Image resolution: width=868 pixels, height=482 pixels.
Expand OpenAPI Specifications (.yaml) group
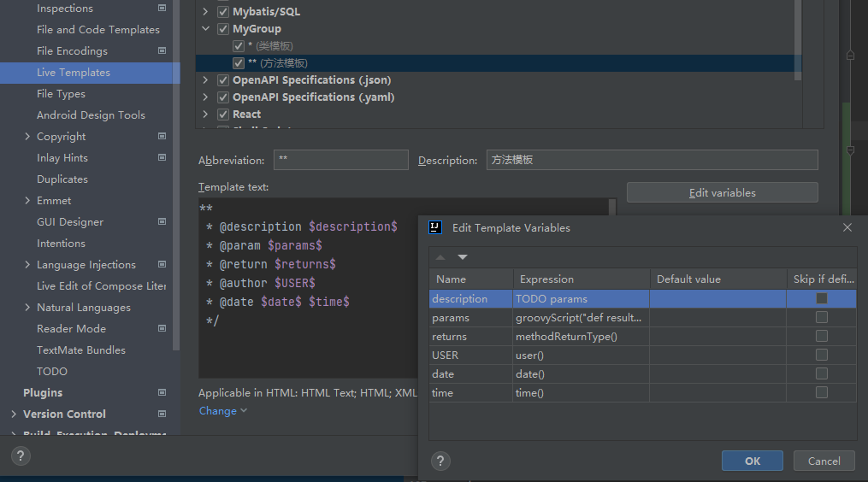pyautogui.click(x=206, y=97)
